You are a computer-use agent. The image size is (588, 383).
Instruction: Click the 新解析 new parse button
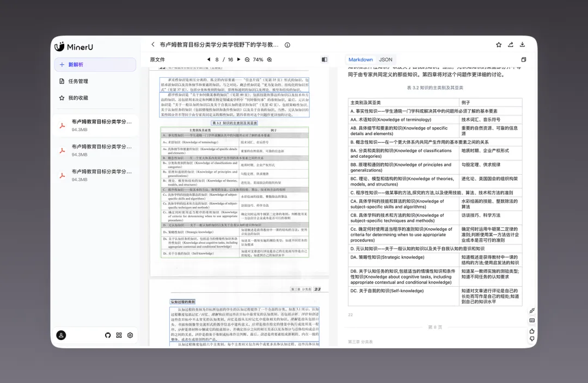[95, 64]
